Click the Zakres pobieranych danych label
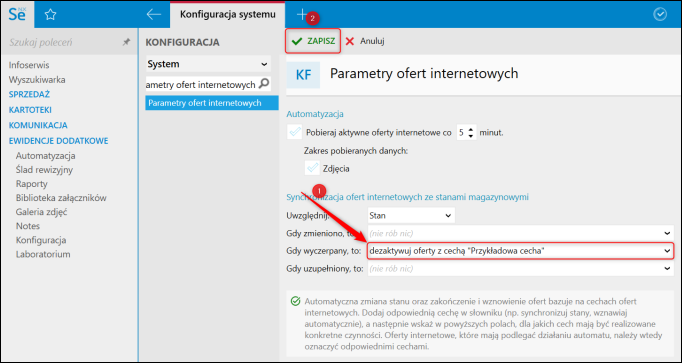Screen dimensions: 682x363 pos(357,151)
